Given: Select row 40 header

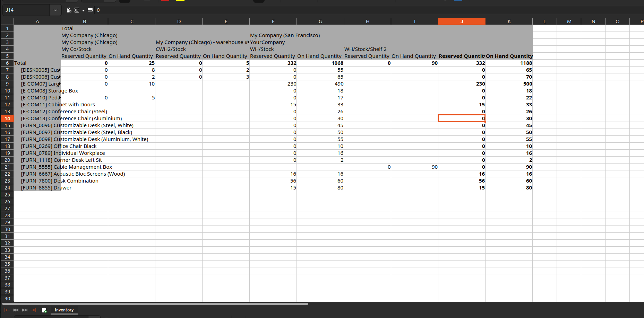Looking at the screenshot, I should (x=7, y=299).
